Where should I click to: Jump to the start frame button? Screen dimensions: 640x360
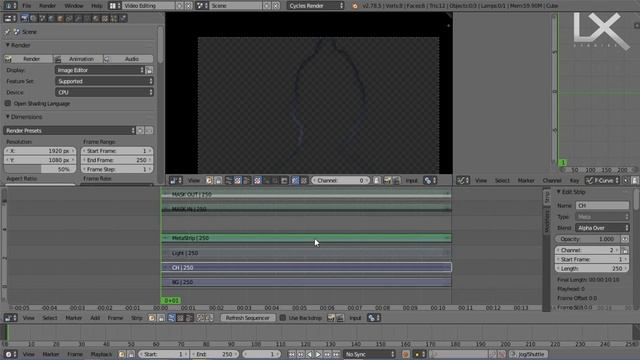pos(292,354)
